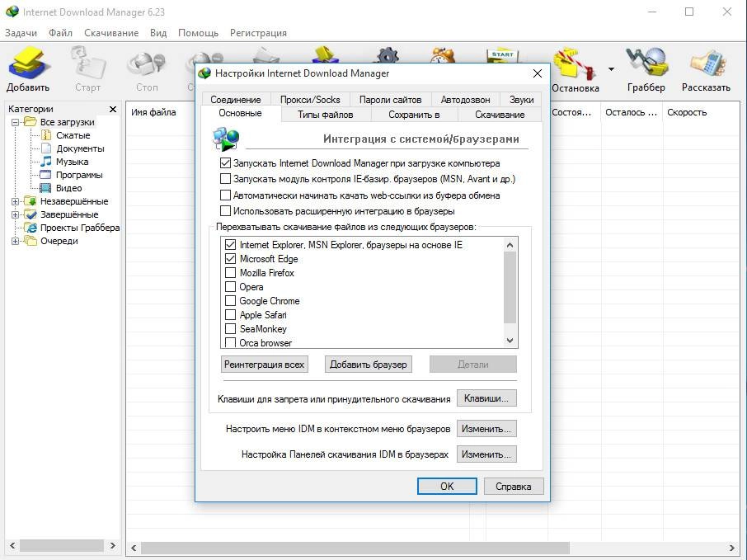Expand the Незавершённые tree node

point(15,201)
